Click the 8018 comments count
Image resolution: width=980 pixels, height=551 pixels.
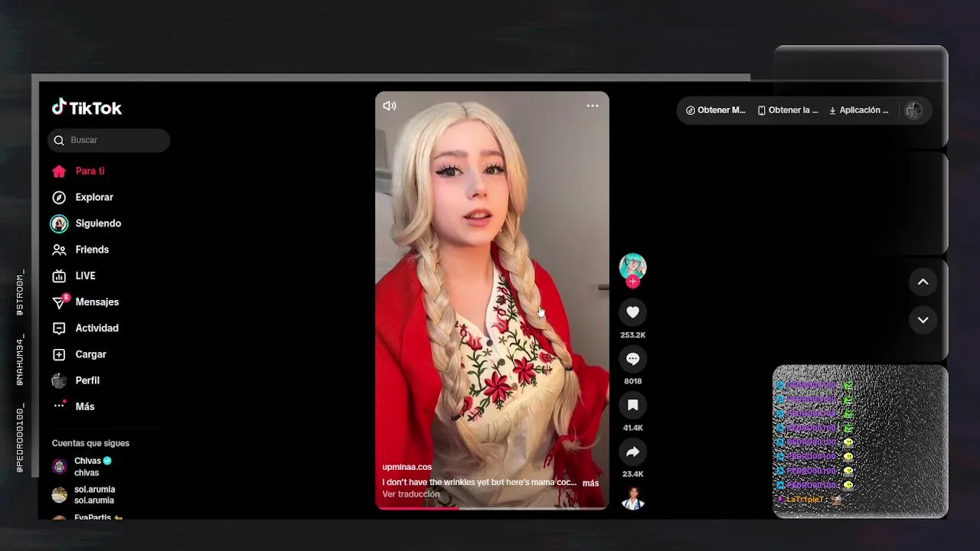pos(632,381)
